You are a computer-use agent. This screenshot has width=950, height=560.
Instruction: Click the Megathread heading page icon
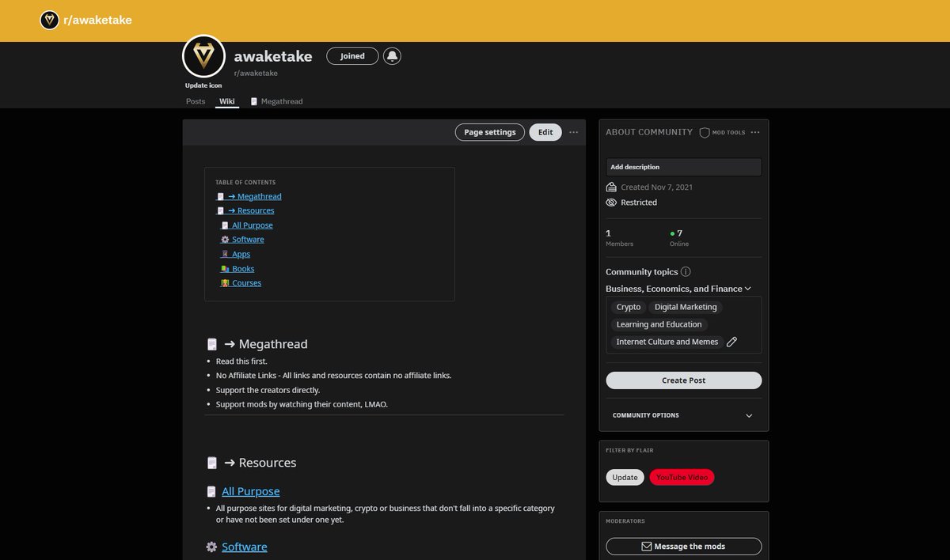point(211,344)
